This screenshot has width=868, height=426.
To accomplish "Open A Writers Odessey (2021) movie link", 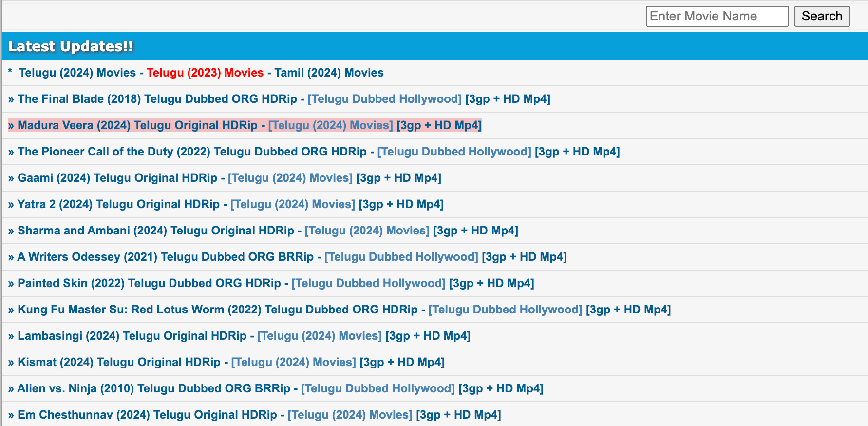I will (166, 257).
